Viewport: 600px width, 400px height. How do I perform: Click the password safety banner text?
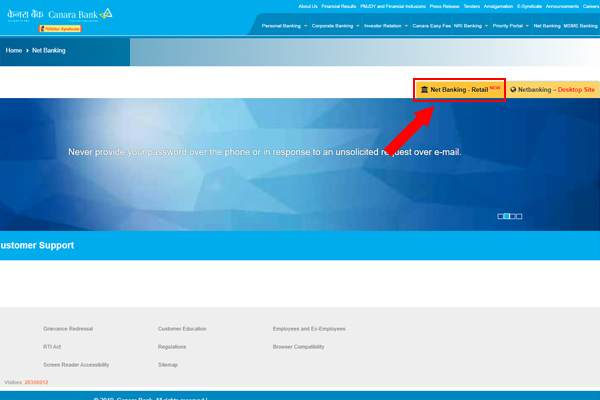click(265, 152)
